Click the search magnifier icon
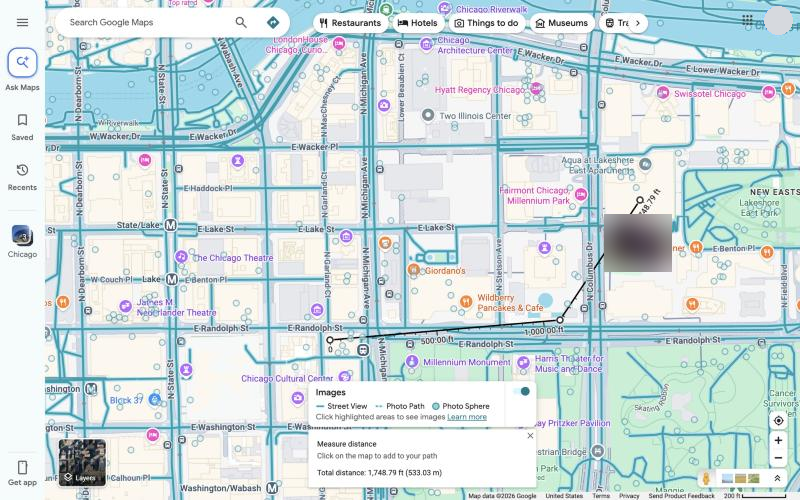Image resolution: width=800 pixels, height=500 pixels. [241, 22]
